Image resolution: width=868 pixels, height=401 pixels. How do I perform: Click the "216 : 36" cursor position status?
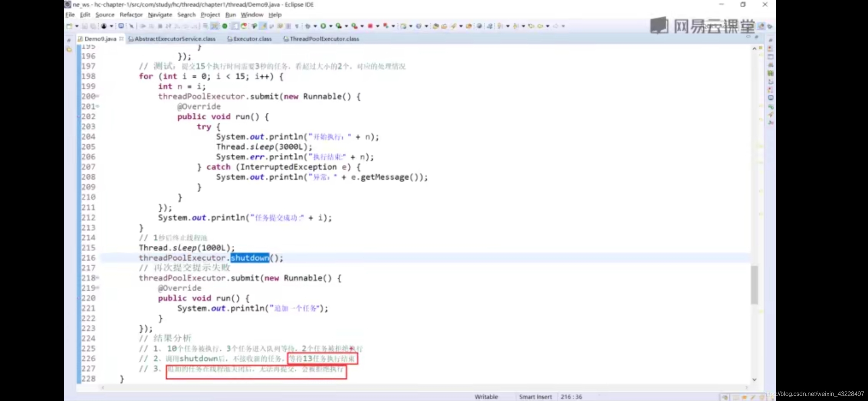pyautogui.click(x=571, y=397)
